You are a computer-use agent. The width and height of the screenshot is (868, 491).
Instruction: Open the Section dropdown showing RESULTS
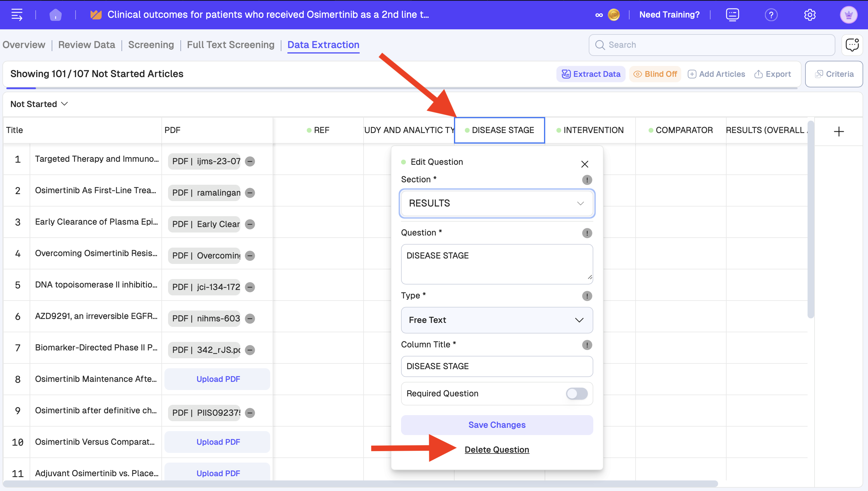coord(497,203)
